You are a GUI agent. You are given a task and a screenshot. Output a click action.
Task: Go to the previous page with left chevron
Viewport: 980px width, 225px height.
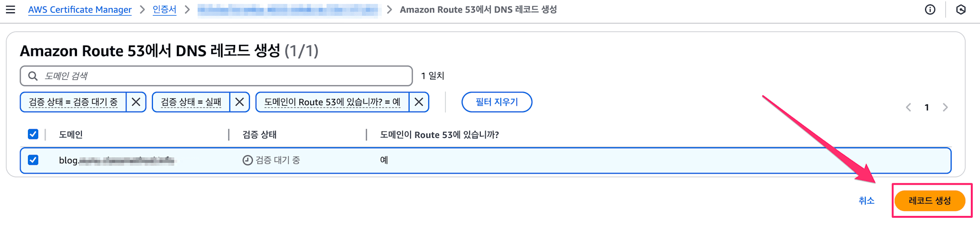[x=908, y=107]
